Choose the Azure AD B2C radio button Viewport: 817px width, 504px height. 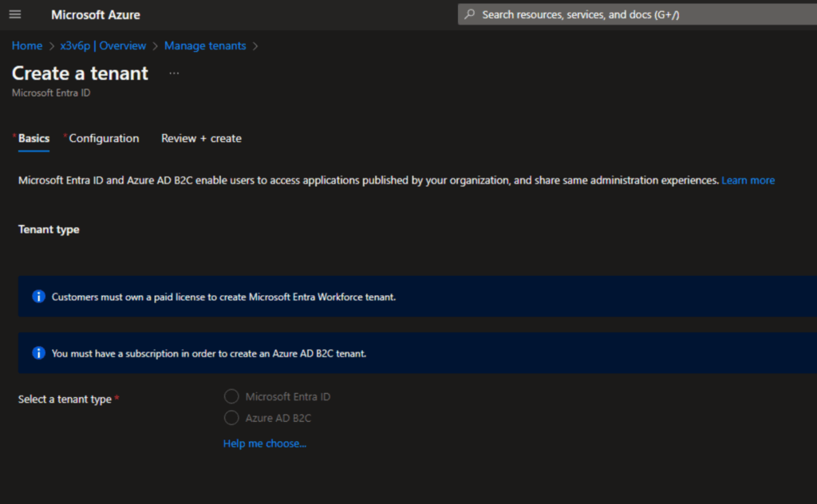[x=231, y=418]
